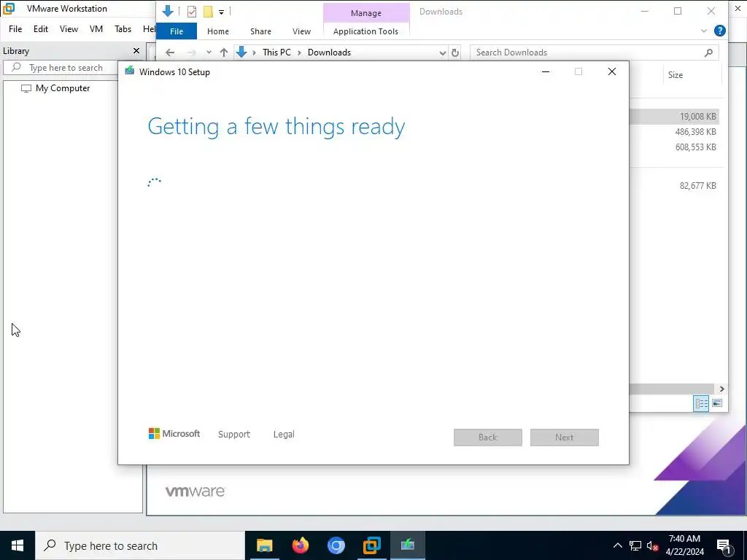
Task: Switch Explorer to Details view icon
Action: pyautogui.click(x=701, y=404)
